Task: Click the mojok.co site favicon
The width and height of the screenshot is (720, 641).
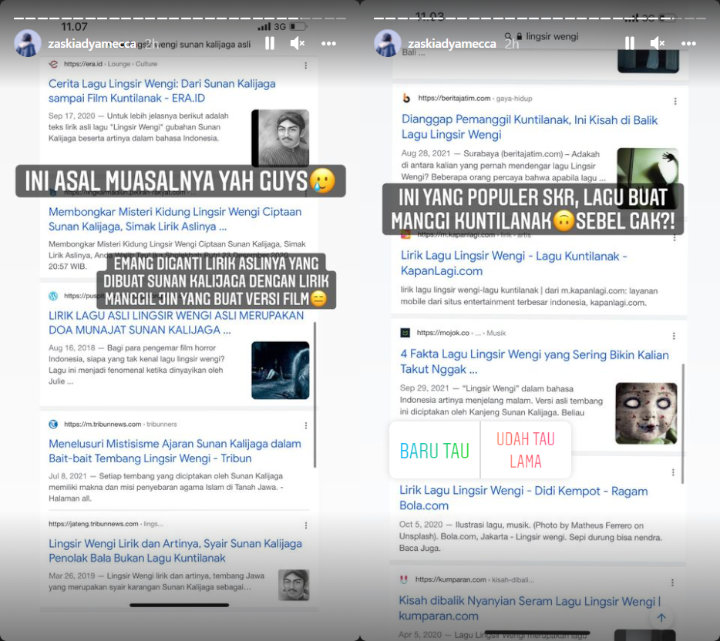Action: 405,333
